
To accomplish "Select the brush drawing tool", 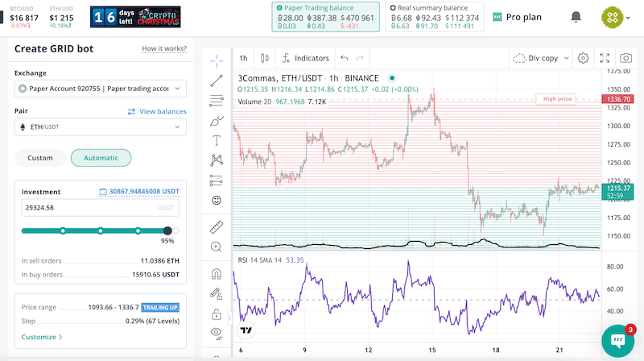I will (217, 121).
